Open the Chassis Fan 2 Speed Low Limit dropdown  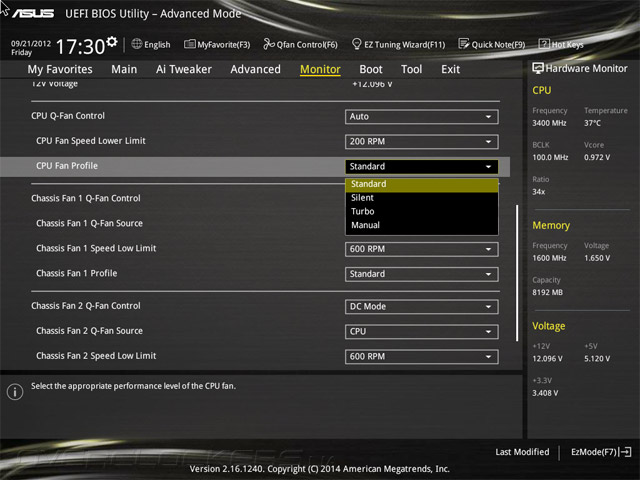coord(421,357)
